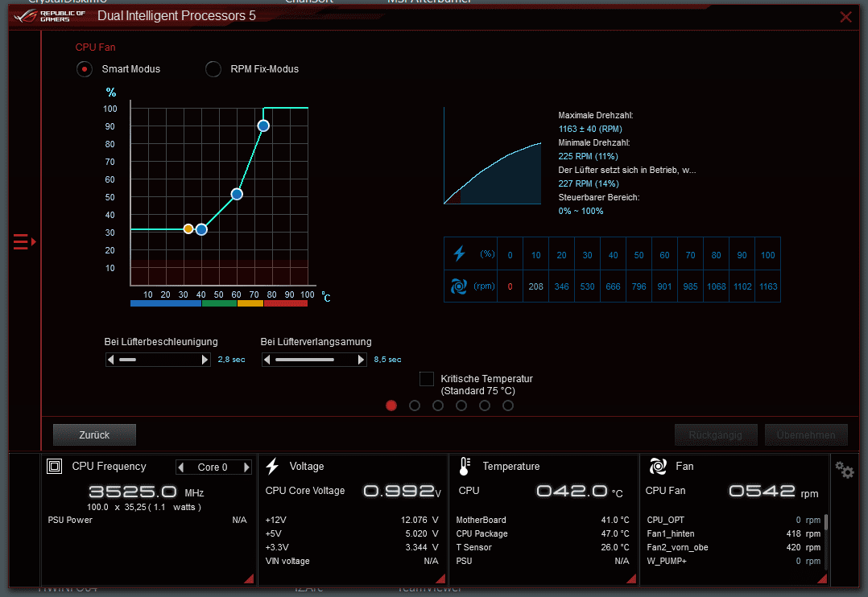Open settings gear in monitor panel
This screenshot has width=868, height=597.
pyautogui.click(x=845, y=470)
